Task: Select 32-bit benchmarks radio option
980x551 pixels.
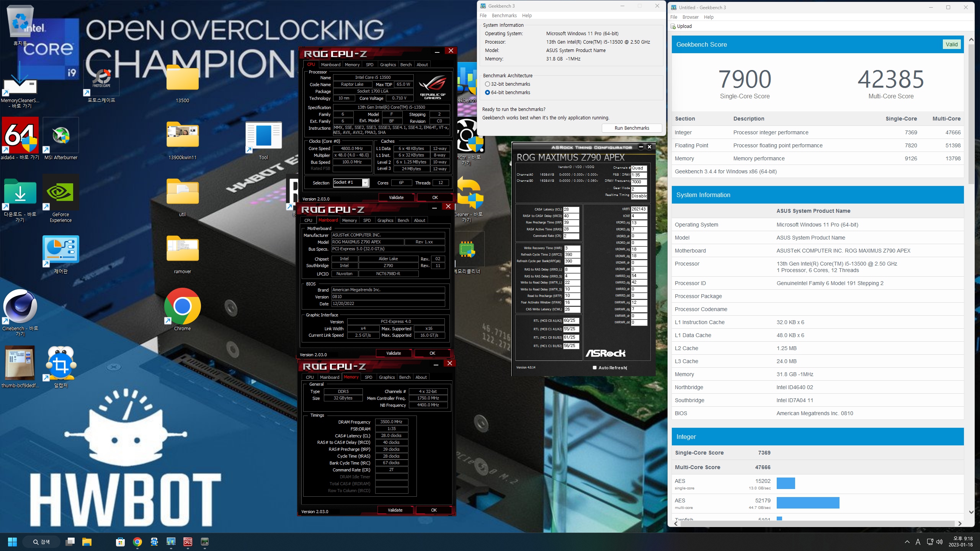Action: pos(487,84)
